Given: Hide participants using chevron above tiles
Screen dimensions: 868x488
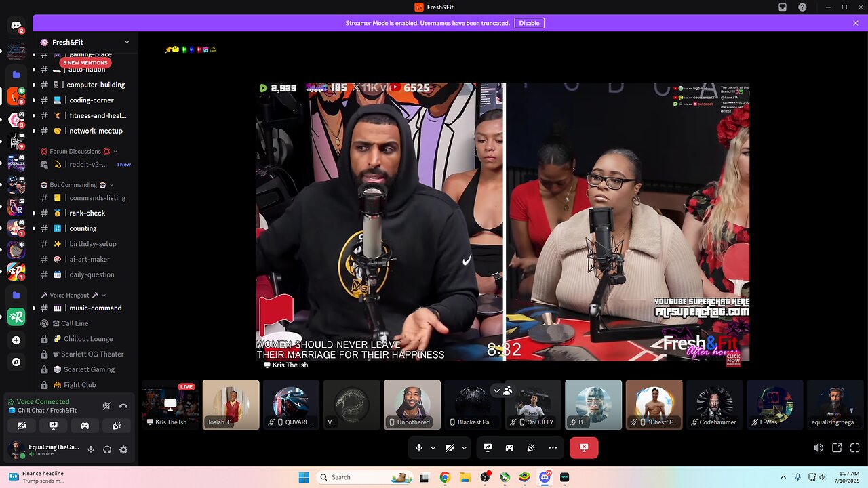Looking at the screenshot, I should pos(497,390).
